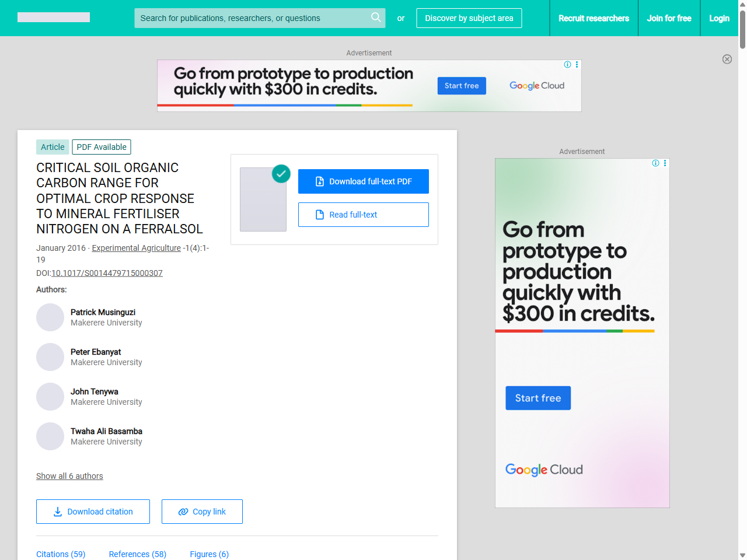Expand the full list of 6 authors
This screenshot has width=747, height=560.
pos(69,476)
